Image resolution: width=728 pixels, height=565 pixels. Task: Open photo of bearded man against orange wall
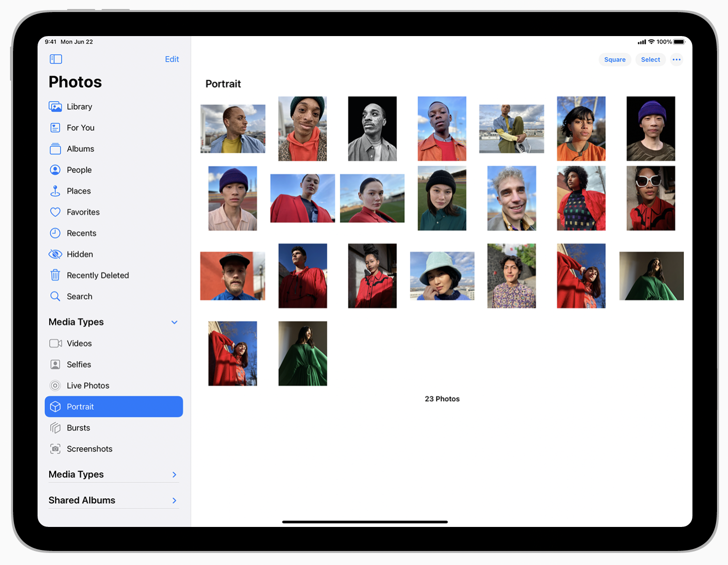232,276
